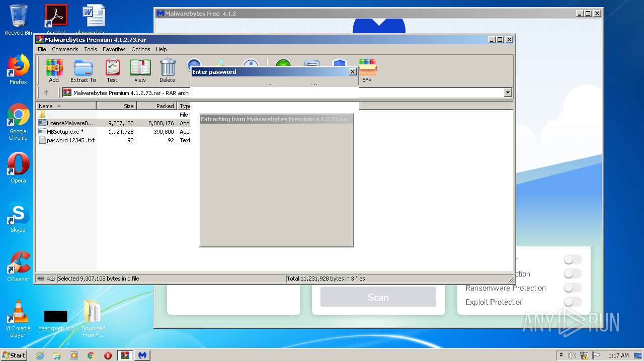644x362 pixels.
Task: Switch to WinRAR taskbar button
Action: coord(125,355)
